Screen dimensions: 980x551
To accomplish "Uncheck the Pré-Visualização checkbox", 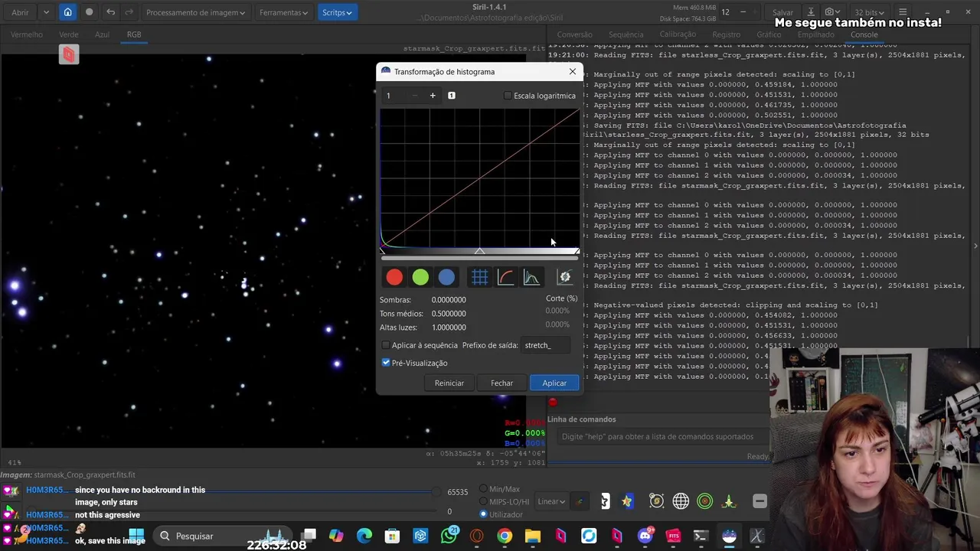I will point(386,363).
